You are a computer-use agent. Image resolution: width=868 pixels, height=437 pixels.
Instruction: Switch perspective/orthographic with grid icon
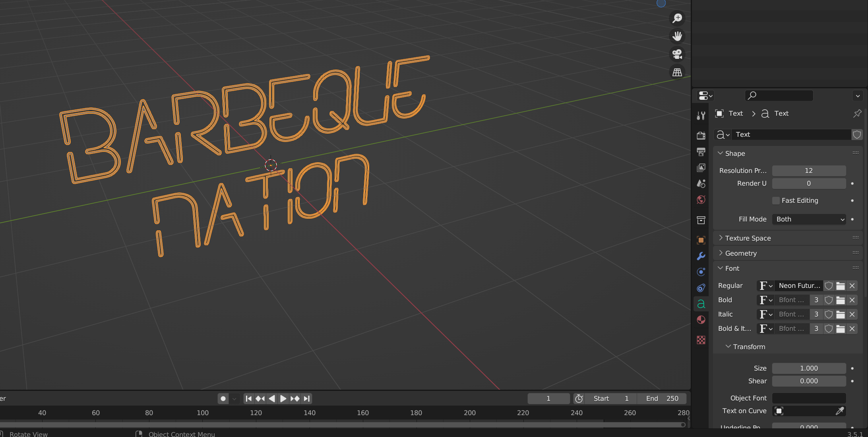coord(677,72)
